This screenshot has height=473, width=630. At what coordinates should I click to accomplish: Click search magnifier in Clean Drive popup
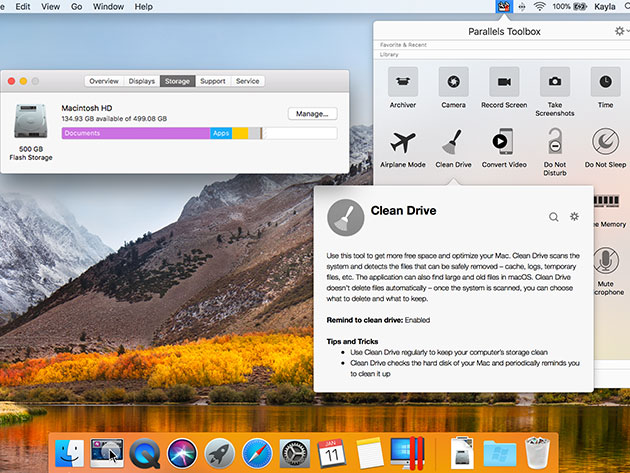pyautogui.click(x=553, y=217)
